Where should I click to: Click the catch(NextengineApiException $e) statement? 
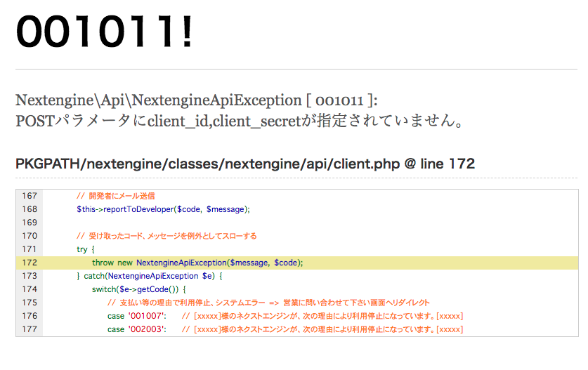point(149,276)
